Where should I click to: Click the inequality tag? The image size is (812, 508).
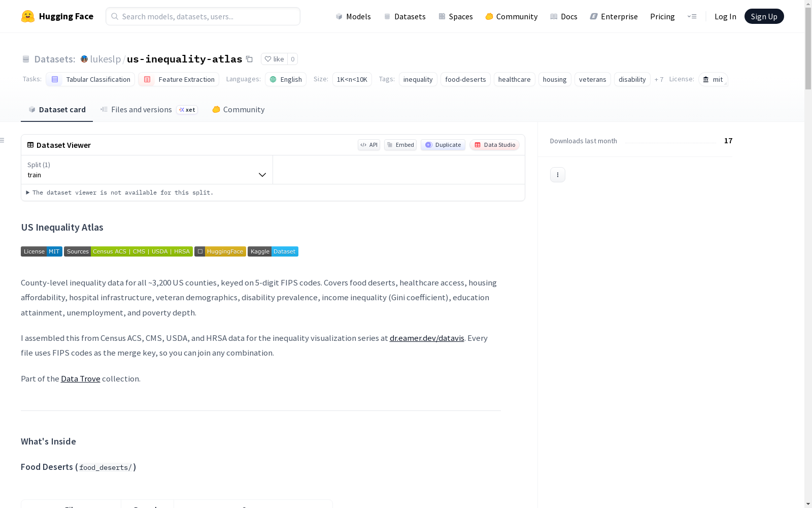(x=418, y=79)
